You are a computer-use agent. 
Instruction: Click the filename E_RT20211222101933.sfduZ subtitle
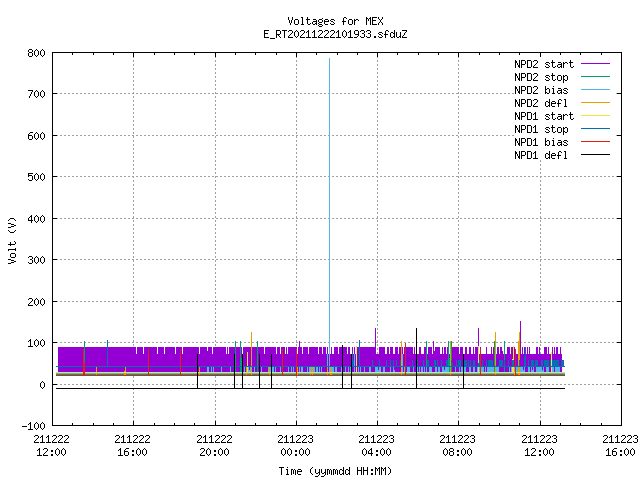click(336, 34)
